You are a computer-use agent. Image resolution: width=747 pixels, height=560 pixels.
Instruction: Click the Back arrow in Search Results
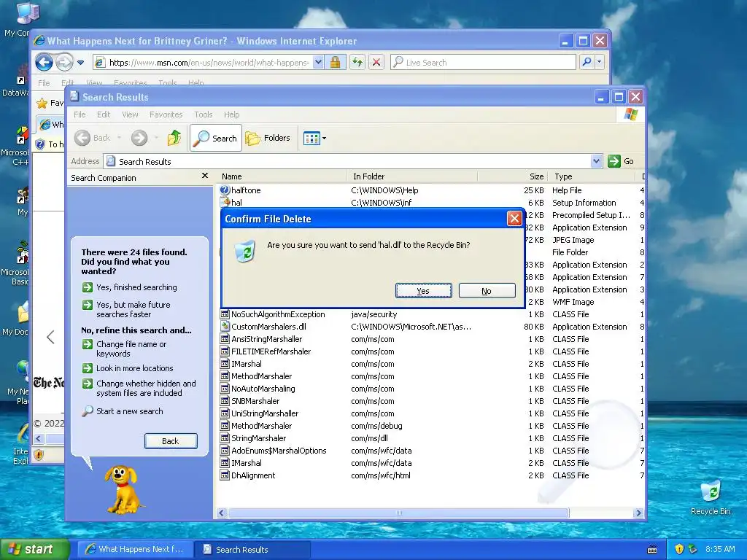tap(82, 138)
